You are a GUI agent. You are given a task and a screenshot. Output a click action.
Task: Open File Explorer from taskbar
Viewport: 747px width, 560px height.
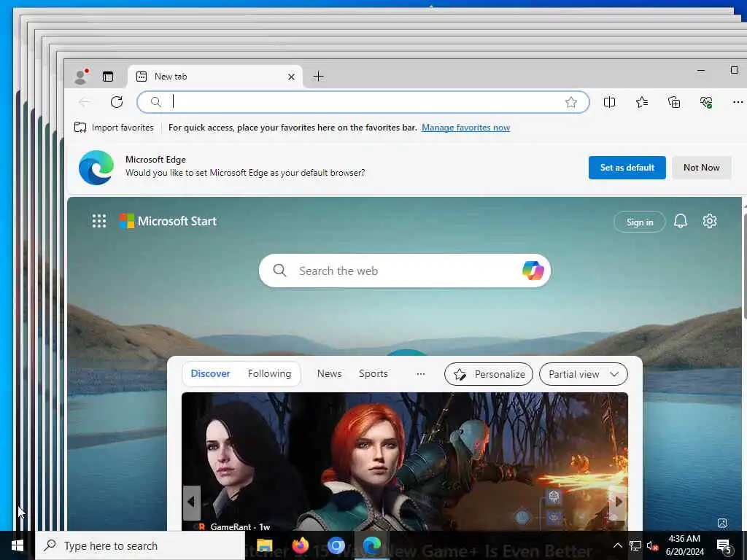(264, 545)
